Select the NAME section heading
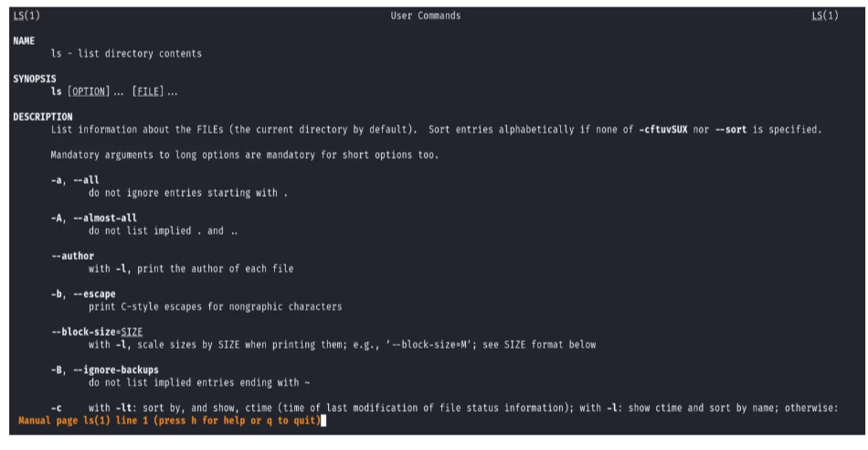 coord(24,41)
